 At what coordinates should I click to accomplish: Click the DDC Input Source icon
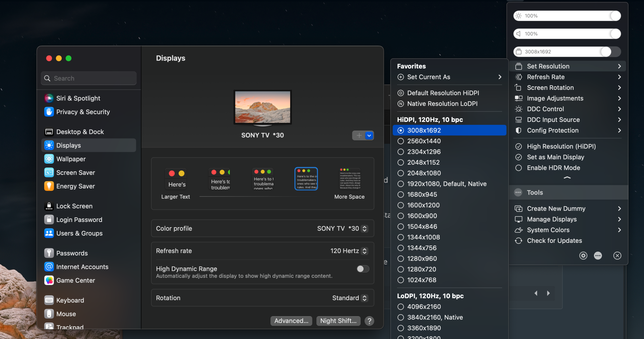(518, 120)
